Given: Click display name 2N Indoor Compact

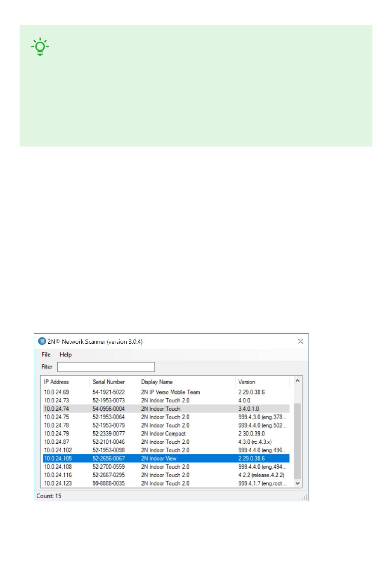Looking at the screenshot, I should point(163,433).
